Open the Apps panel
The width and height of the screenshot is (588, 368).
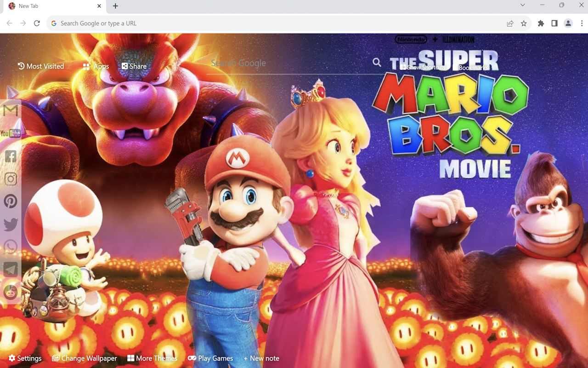[x=95, y=66]
